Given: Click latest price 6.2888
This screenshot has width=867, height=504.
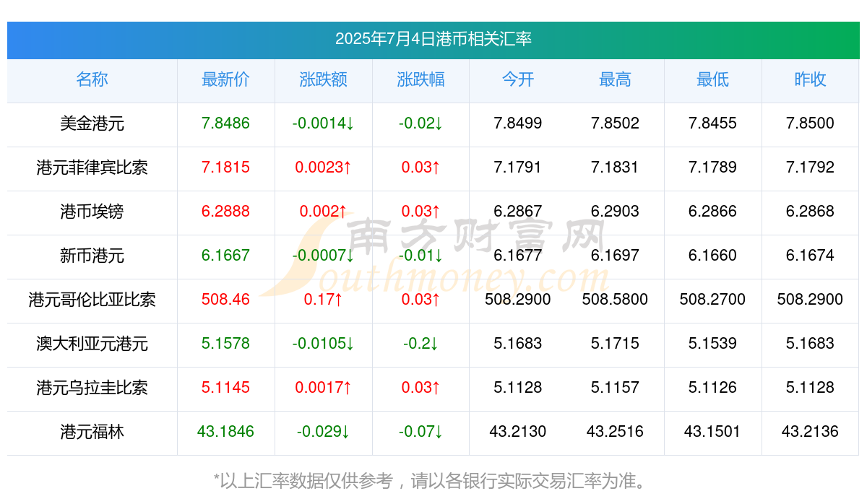Looking at the screenshot, I should pos(225,212).
